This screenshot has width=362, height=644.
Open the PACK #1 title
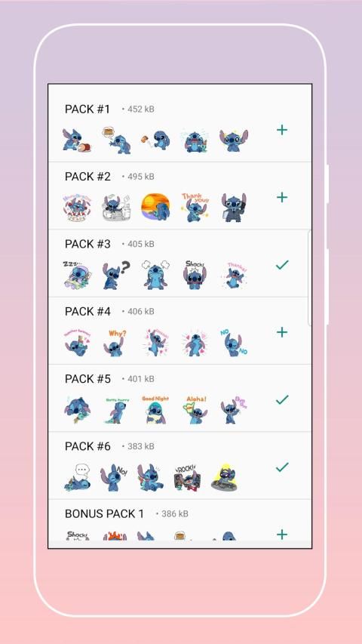87,109
